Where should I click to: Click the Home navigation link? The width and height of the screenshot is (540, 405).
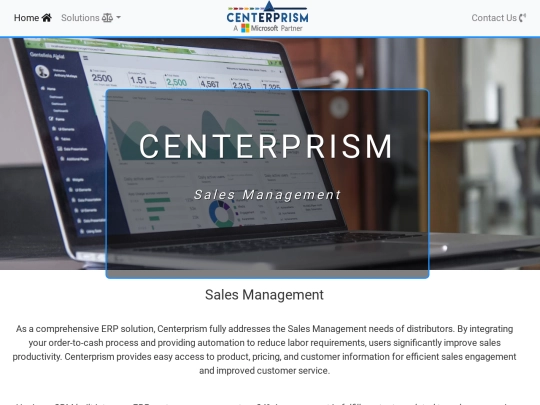click(x=33, y=18)
